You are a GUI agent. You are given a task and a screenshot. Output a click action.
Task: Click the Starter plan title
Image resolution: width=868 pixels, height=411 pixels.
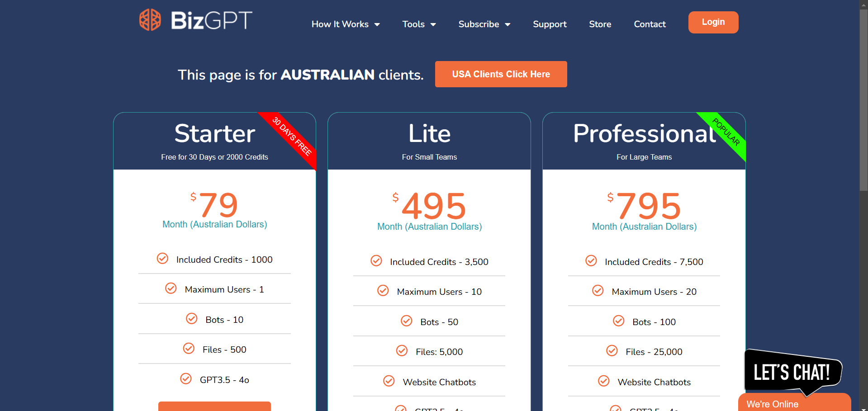tap(215, 133)
